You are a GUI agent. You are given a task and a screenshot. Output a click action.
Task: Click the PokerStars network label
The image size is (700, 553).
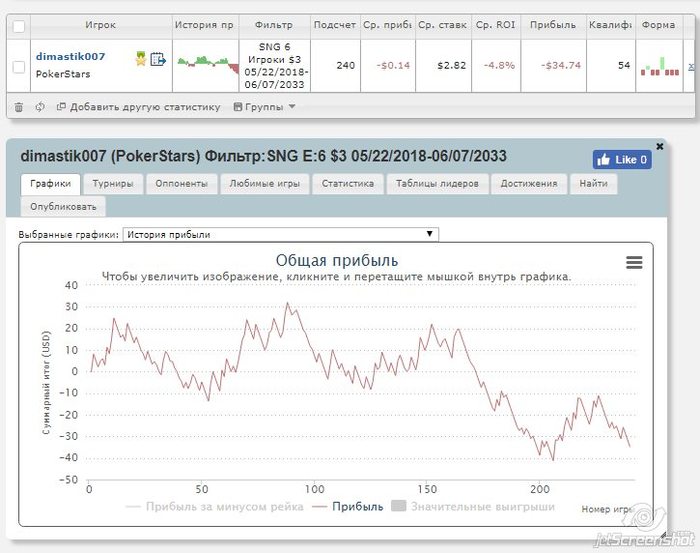point(63,74)
